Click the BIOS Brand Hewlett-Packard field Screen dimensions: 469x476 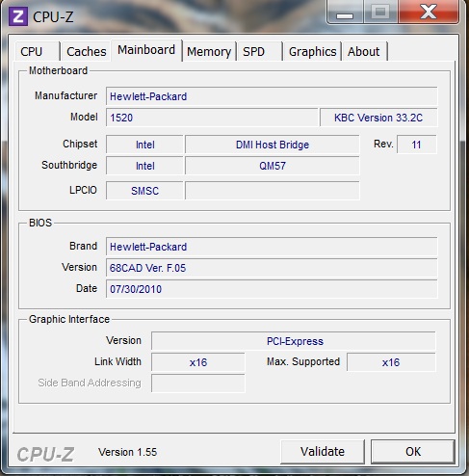pos(272,247)
